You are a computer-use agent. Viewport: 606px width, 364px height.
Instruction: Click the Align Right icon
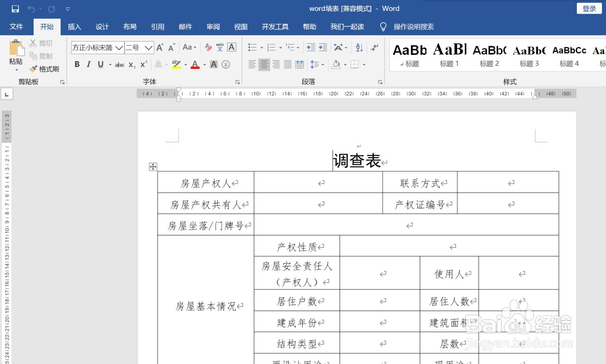276,64
